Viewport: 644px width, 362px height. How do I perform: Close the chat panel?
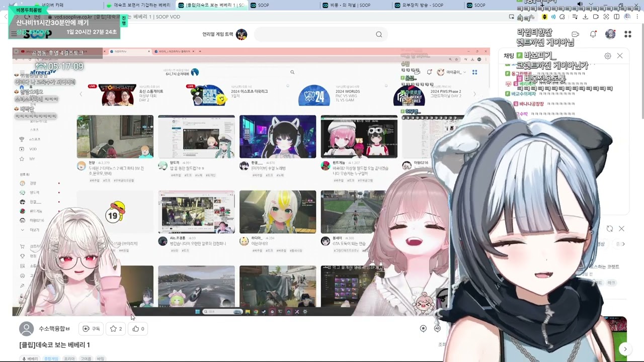(620, 56)
